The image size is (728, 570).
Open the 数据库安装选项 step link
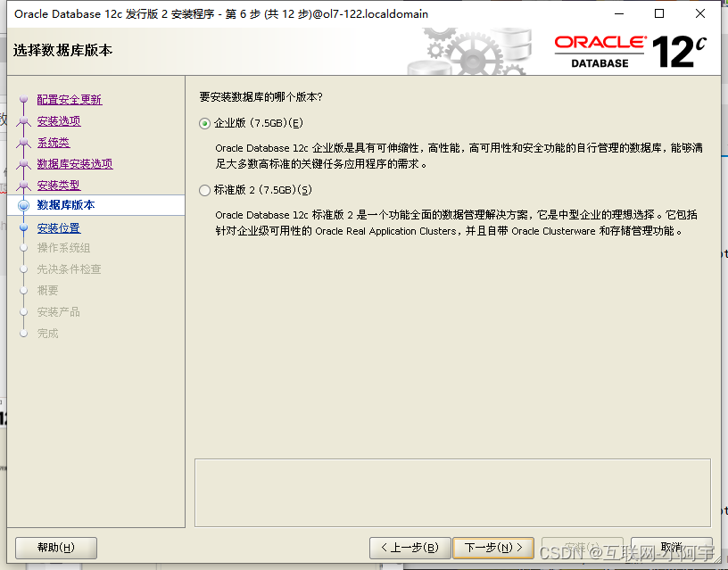coord(74,164)
